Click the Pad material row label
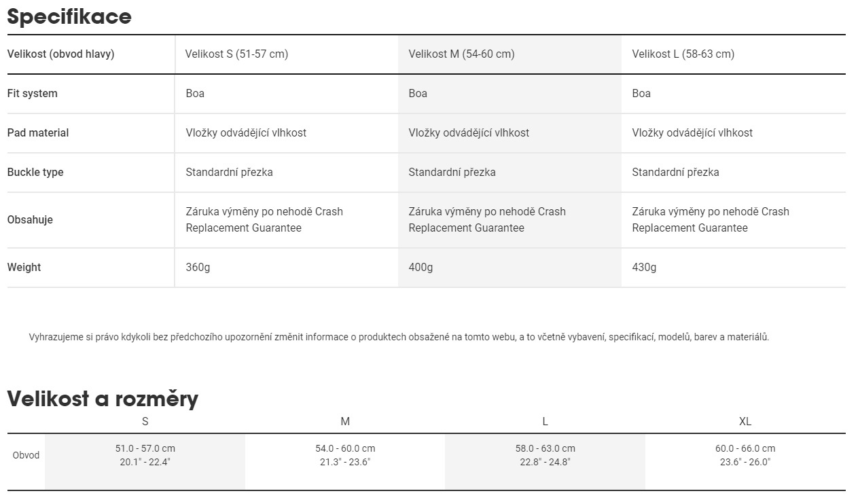Screen dimensions: 860x504 click(38, 133)
